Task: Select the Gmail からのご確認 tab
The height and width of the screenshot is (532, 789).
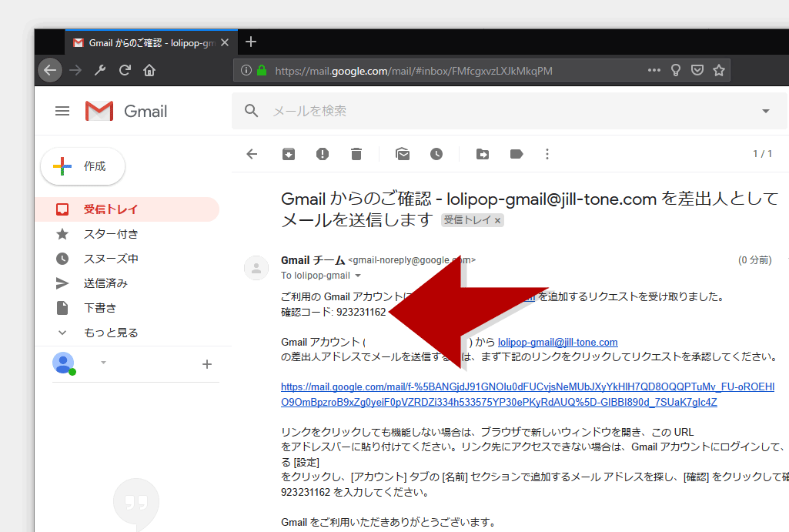Action: click(x=151, y=43)
